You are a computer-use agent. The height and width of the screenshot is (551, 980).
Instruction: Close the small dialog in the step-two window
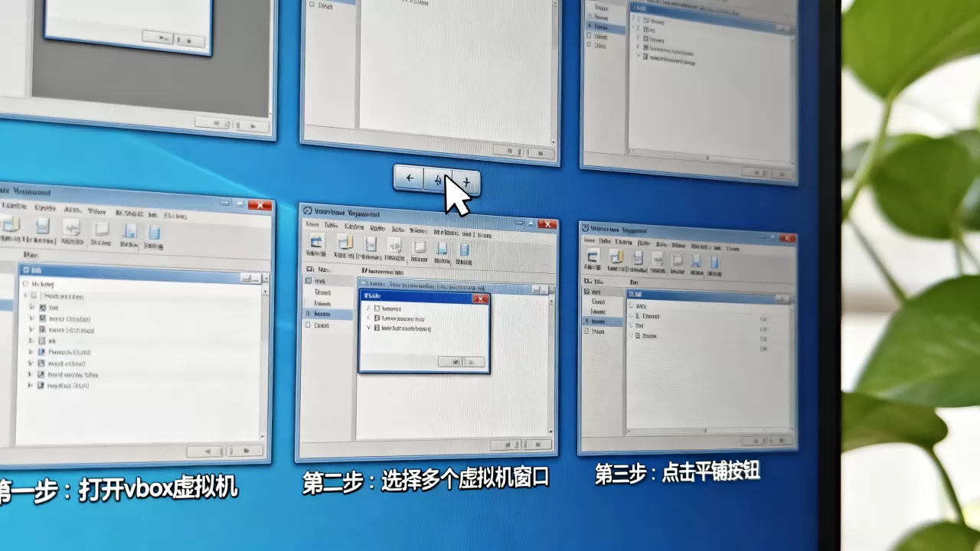pos(480,298)
